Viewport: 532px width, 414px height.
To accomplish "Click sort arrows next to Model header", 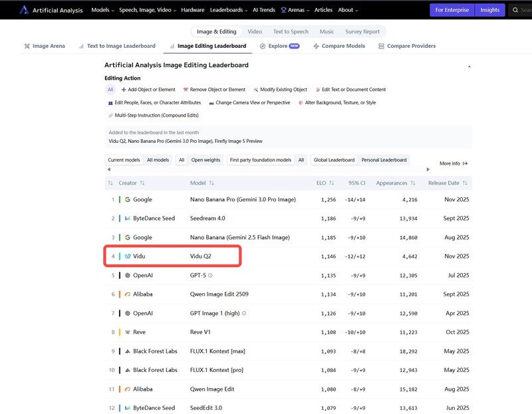I will [x=211, y=183].
